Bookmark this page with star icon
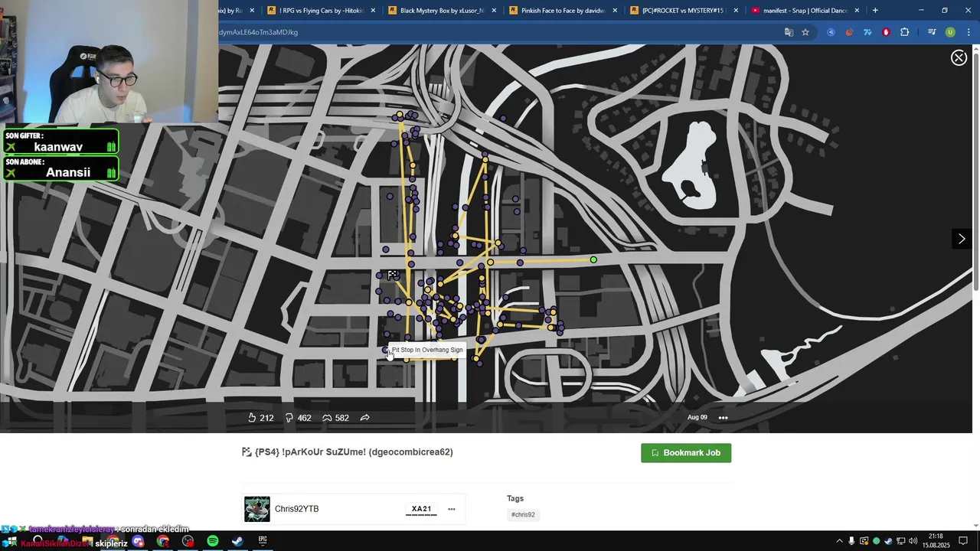 (x=805, y=32)
